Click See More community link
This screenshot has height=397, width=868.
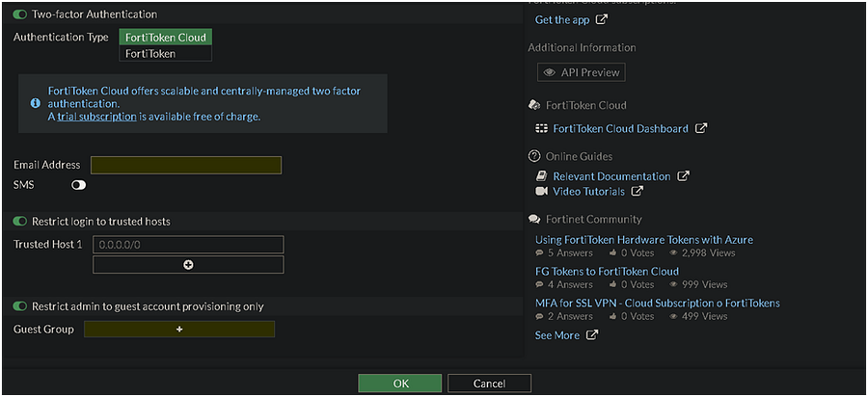click(x=556, y=335)
